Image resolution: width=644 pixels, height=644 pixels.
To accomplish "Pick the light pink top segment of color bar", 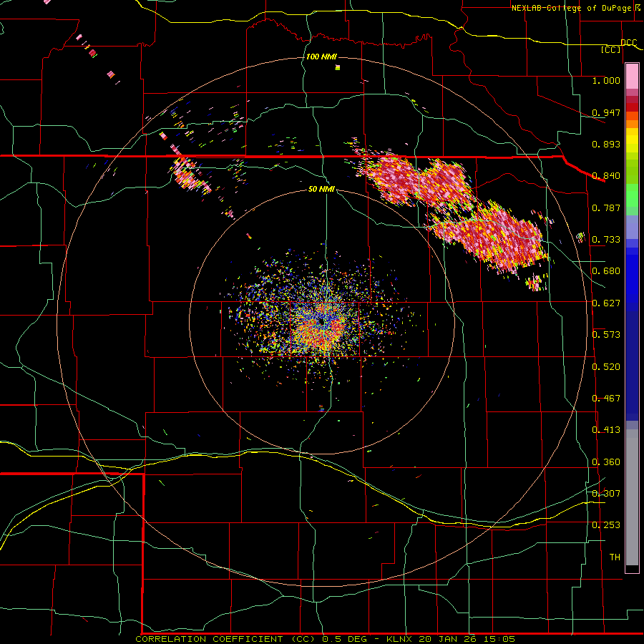I will (632, 77).
